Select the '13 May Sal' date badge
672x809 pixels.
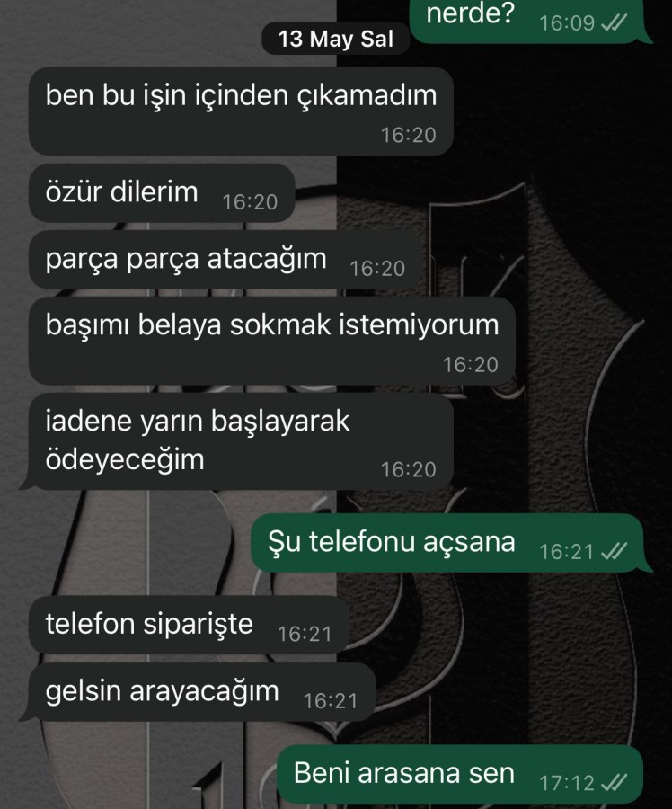336,39
